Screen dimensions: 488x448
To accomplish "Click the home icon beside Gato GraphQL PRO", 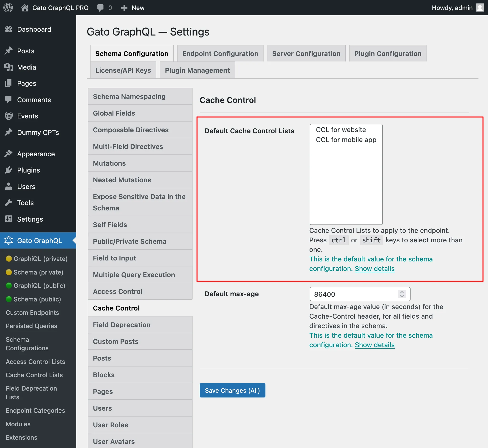I will coord(25,8).
